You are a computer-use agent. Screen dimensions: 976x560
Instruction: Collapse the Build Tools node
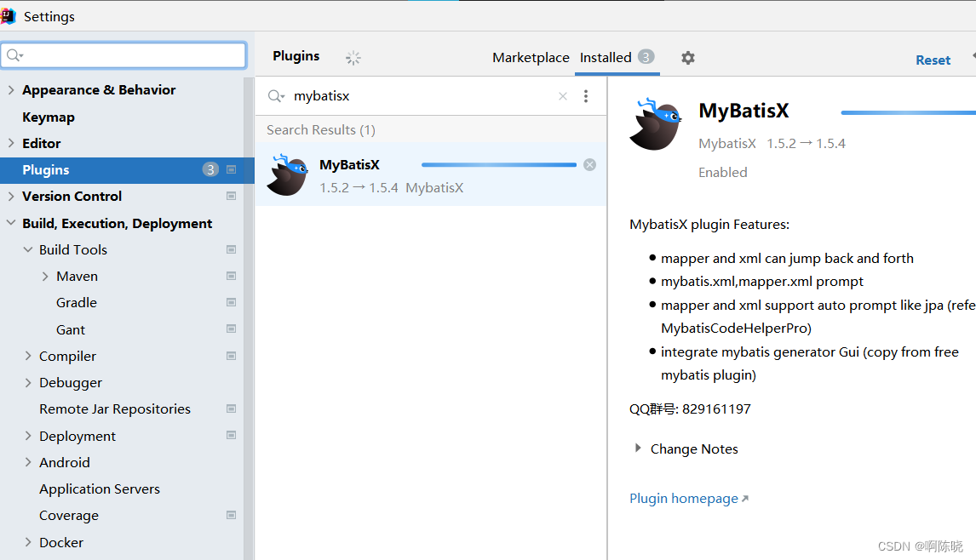28,249
